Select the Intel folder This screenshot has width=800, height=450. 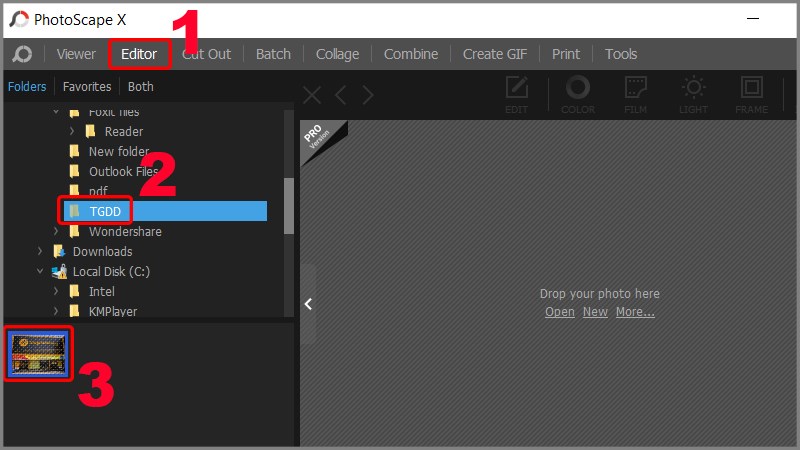click(x=102, y=291)
